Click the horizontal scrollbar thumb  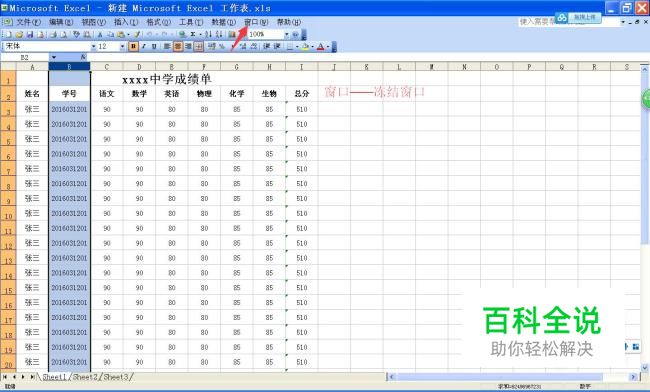click(x=500, y=377)
